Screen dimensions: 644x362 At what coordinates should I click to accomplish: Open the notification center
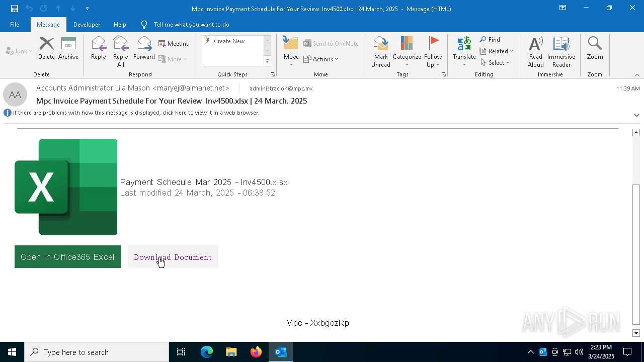(627, 352)
